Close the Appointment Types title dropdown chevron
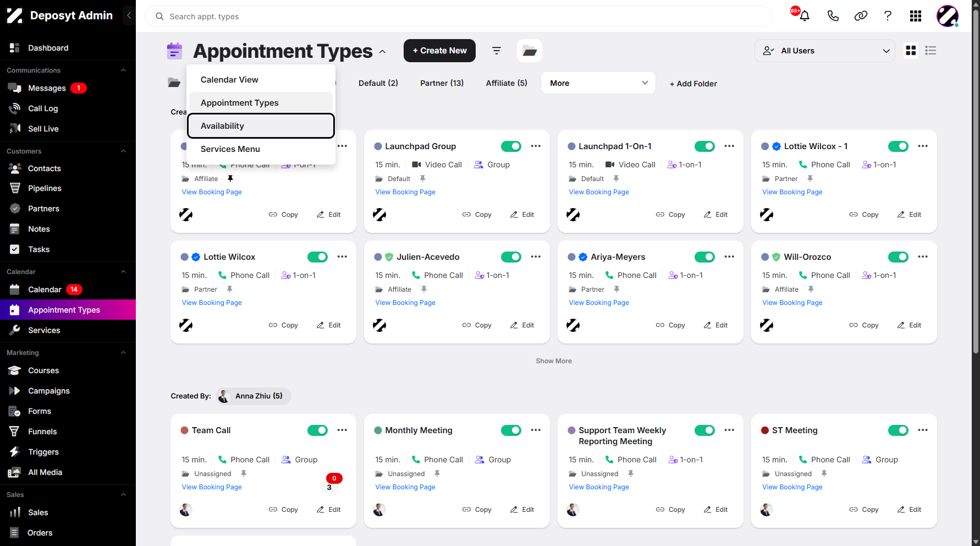The image size is (980, 546). click(x=383, y=52)
